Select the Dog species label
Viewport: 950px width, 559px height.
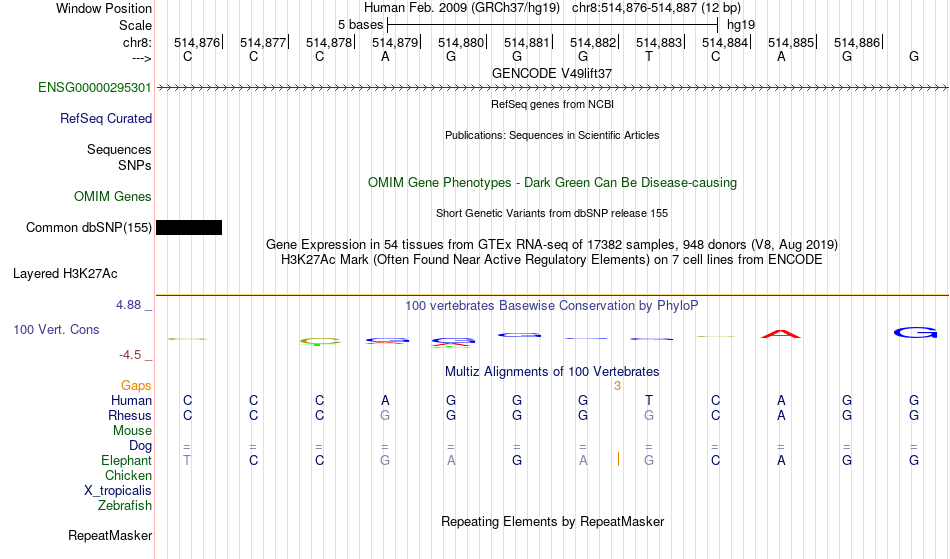(140, 446)
